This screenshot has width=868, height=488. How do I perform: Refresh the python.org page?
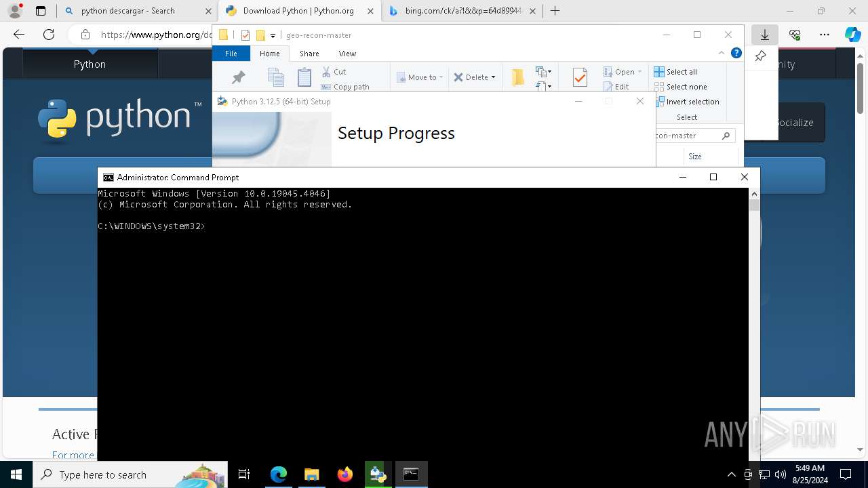pos(49,35)
